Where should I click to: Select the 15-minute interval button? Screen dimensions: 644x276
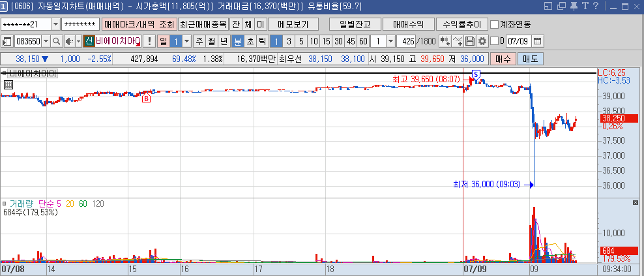point(326,41)
